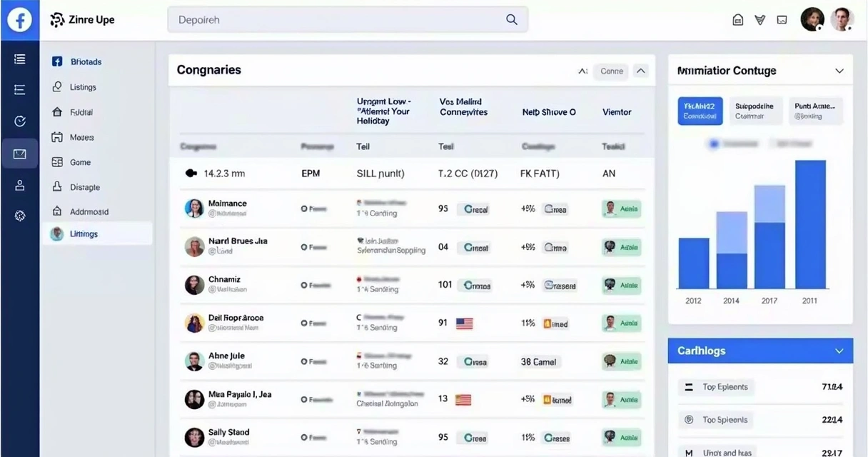The width and height of the screenshot is (868, 457).
Task: Click the funnel filter icon in top bar
Action: [x=760, y=20]
